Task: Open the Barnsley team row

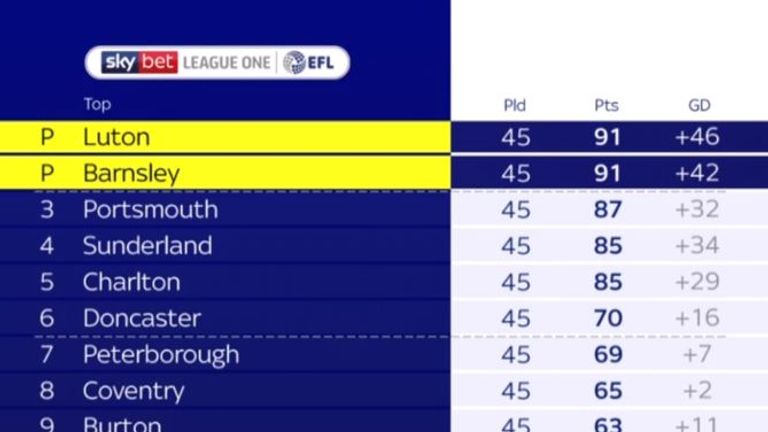Action: coord(384,173)
